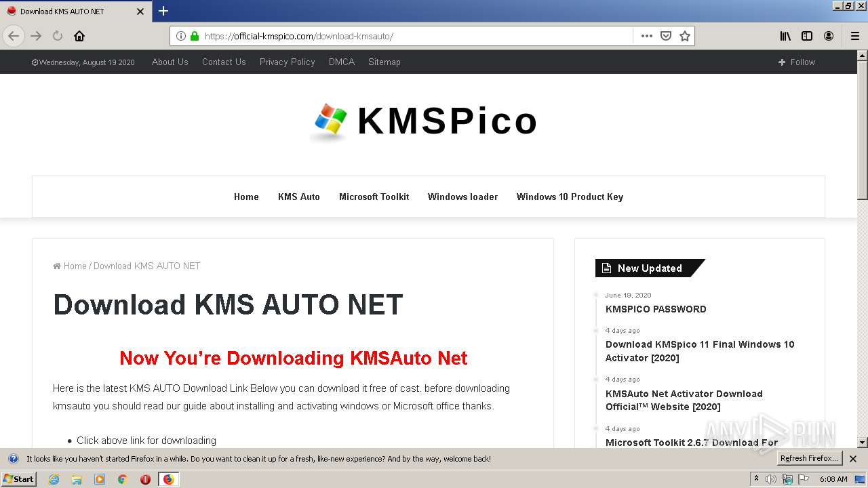868x488 pixels.
Task: Click the volume speaker tray icon
Action: (x=770, y=479)
